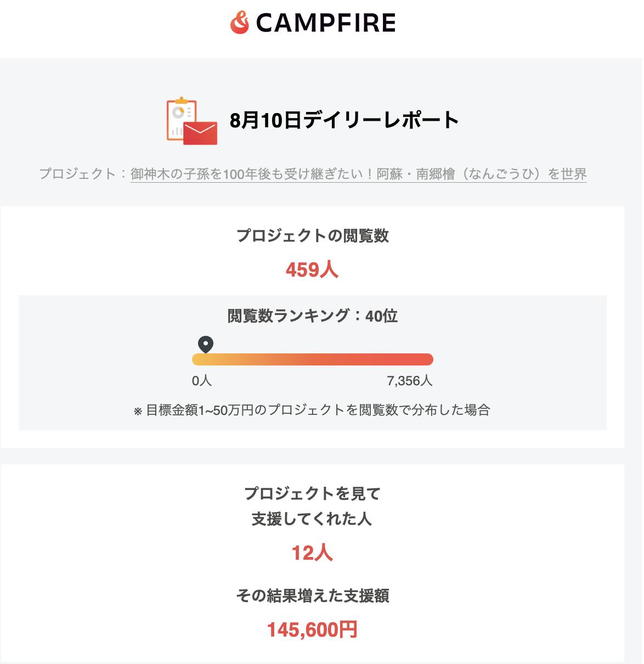Select the 12人 supporter count
The height and width of the screenshot is (664, 644).
click(312, 553)
